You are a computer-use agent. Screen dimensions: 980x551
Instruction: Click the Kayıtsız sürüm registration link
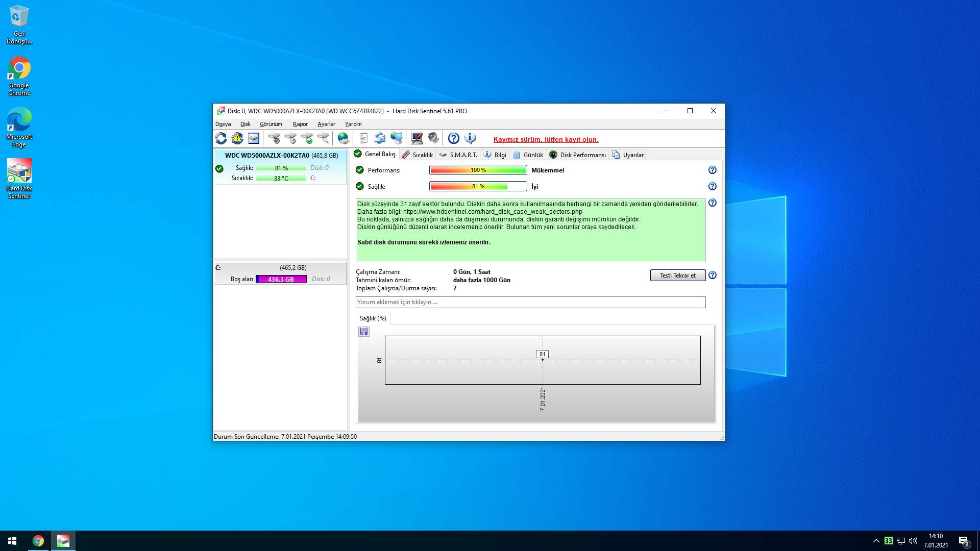pyautogui.click(x=546, y=139)
